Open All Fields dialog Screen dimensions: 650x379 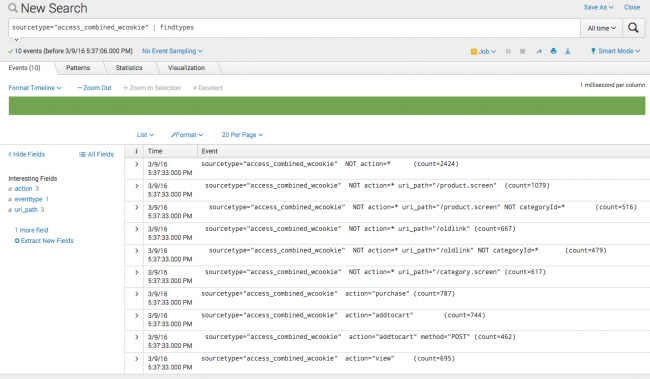tap(96, 154)
